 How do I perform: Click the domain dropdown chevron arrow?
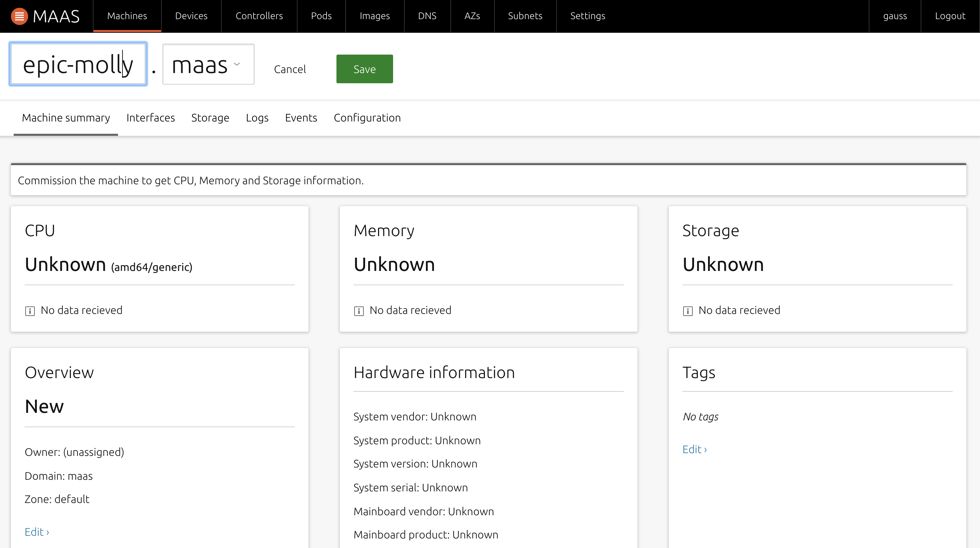pyautogui.click(x=237, y=64)
